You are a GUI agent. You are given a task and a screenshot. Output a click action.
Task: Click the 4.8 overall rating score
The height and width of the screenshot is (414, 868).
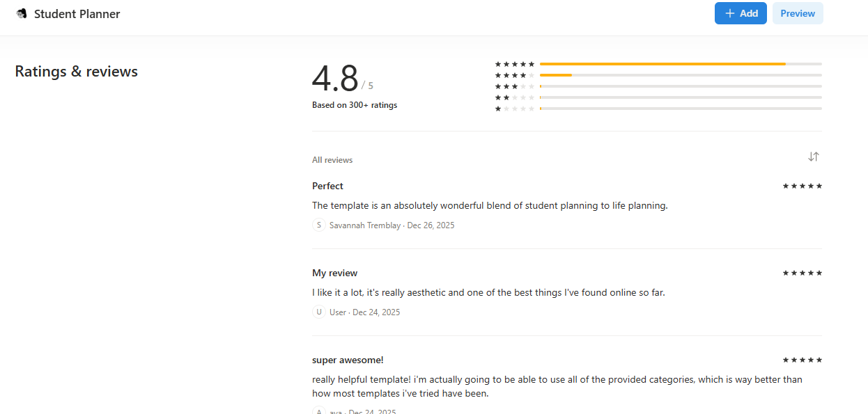(335, 79)
